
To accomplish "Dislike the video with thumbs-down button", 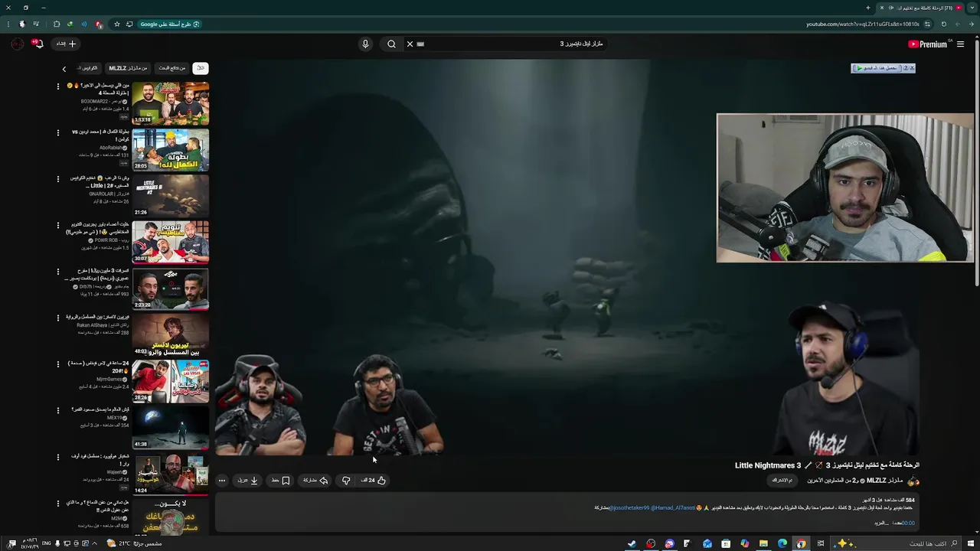I will (346, 481).
